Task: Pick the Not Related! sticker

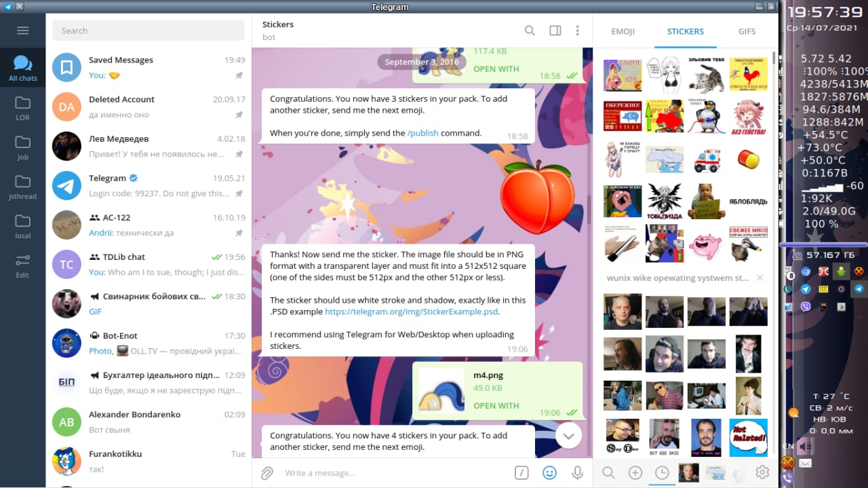Action: click(748, 438)
